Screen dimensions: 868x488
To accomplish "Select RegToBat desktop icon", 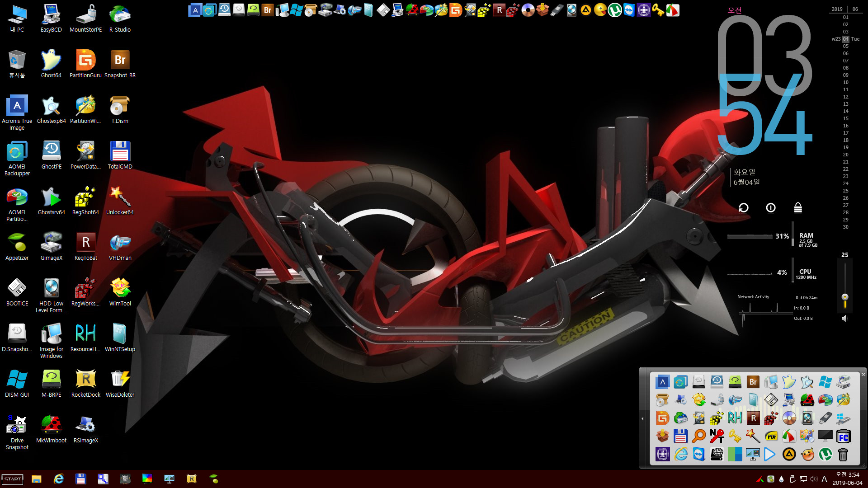I will pyautogui.click(x=85, y=247).
